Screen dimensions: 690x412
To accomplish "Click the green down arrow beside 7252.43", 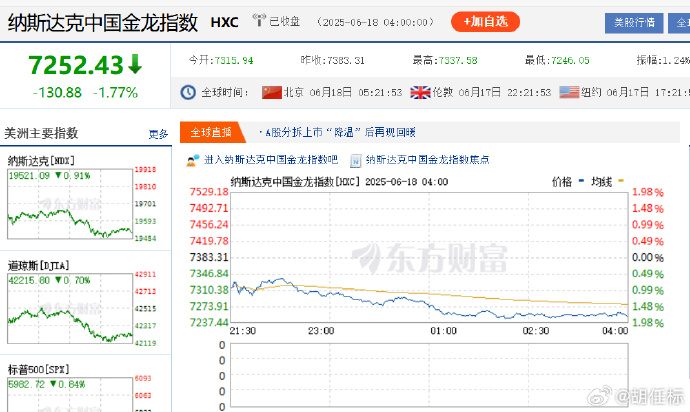I will 134,64.
